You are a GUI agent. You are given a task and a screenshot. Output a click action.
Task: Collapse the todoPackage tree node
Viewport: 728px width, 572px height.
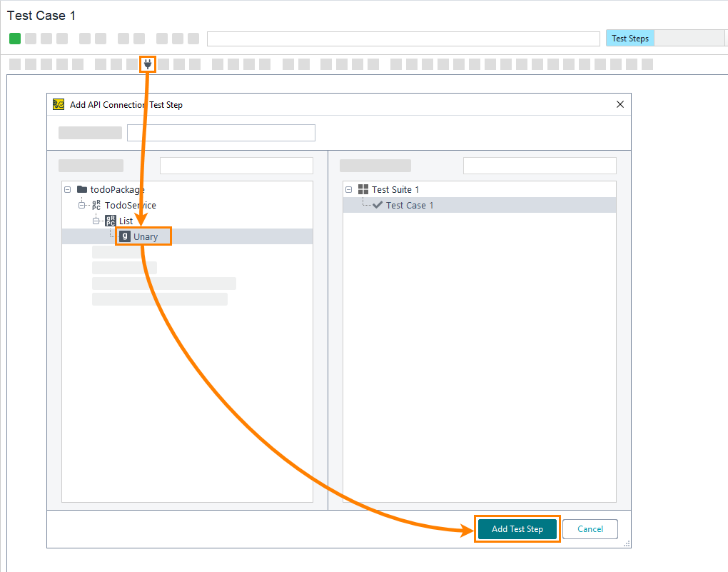point(67,190)
